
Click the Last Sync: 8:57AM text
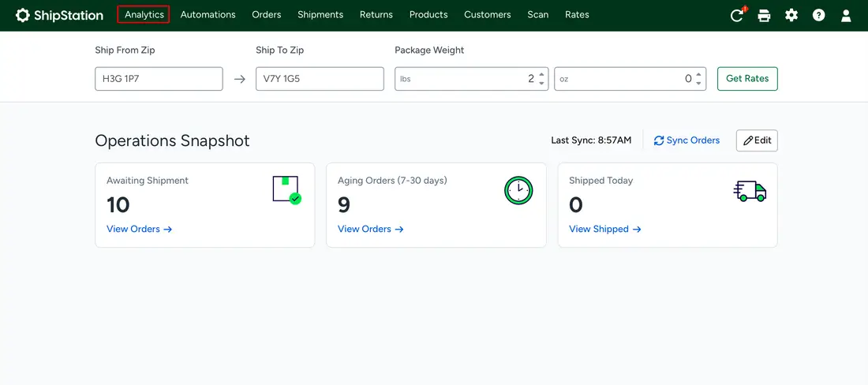[x=591, y=140]
